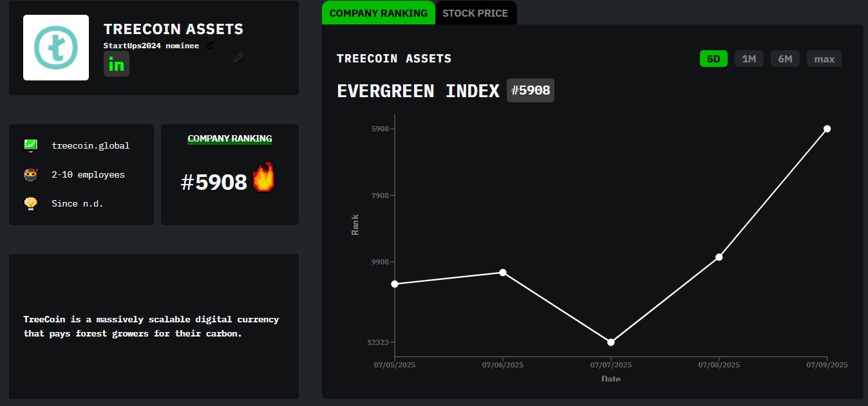The width and height of the screenshot is (868, 406).
Task: Switch to the Stock Price tab
Action: pyautogui.click(x=475, y=13)
